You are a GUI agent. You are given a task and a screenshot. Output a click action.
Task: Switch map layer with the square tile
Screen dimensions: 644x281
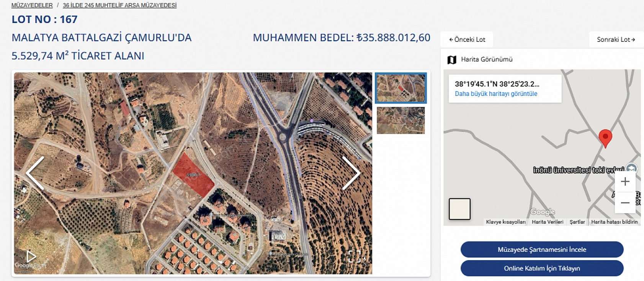(459, 209)
